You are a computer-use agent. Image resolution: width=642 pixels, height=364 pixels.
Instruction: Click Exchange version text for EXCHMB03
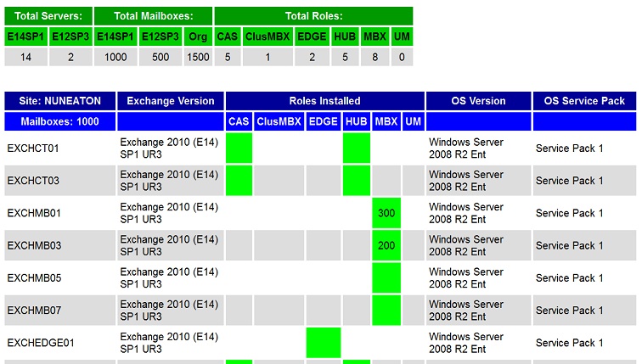point(169,245)
